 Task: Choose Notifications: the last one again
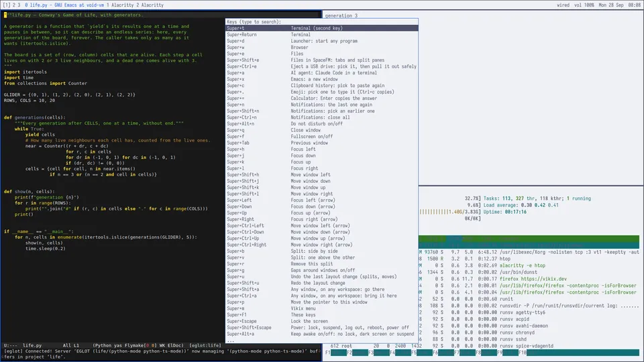pos(322,105)
